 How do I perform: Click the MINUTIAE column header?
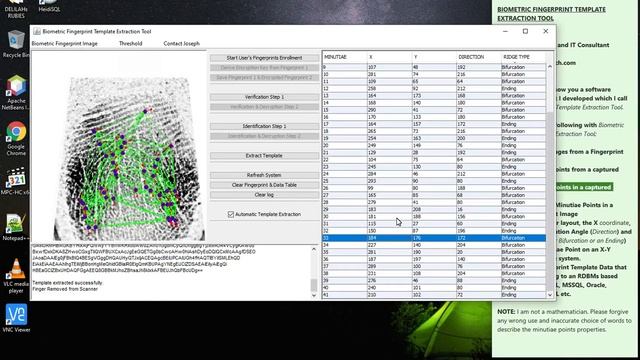coord(344,57)
